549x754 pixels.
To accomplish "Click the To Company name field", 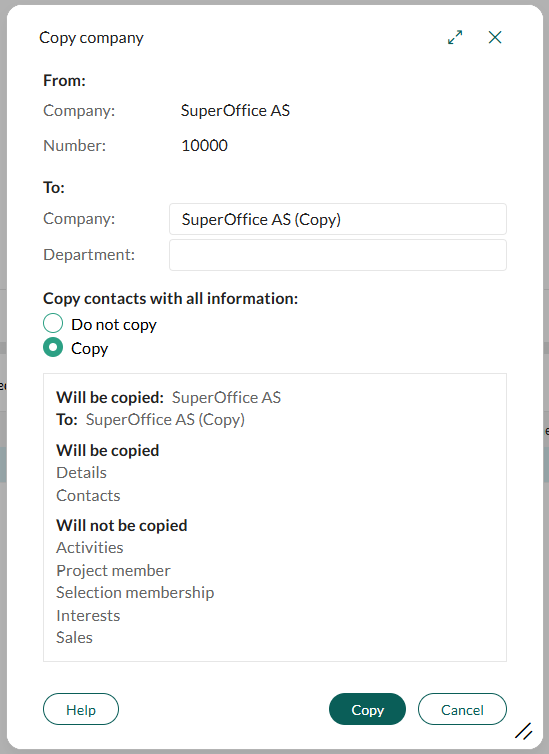I will tap(337, 219).
